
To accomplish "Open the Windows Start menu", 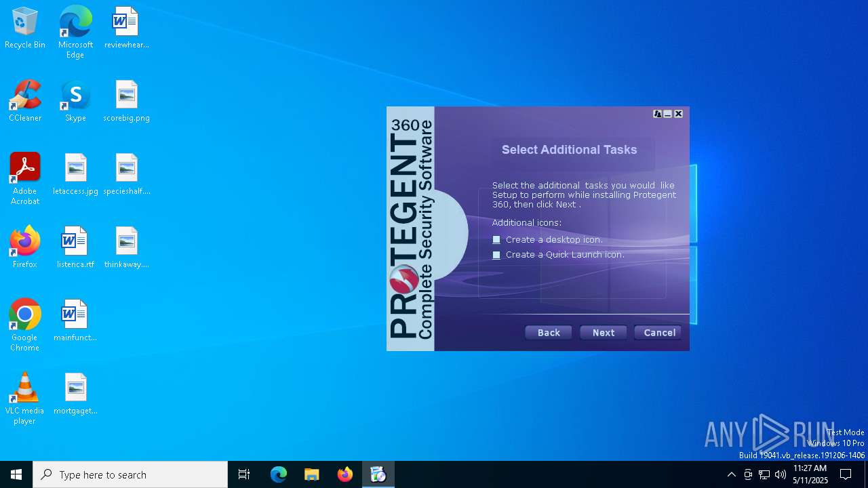I will click(x=16, y=474).
